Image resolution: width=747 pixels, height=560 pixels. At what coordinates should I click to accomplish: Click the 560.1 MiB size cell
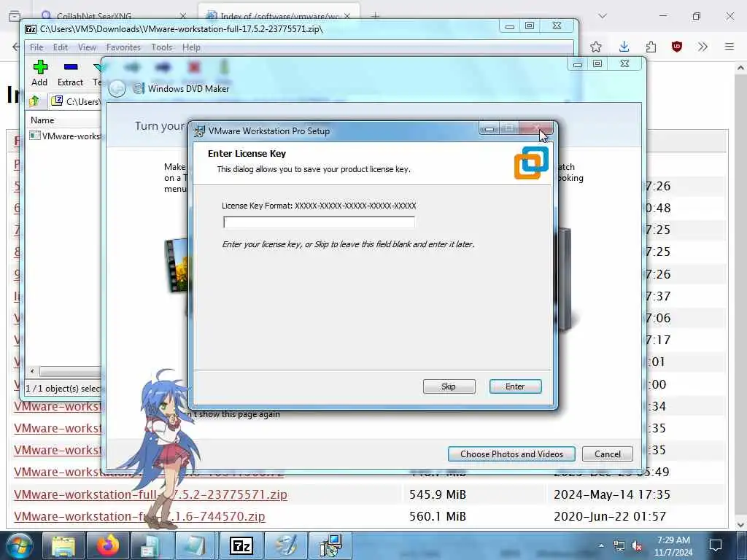(438, 516)
